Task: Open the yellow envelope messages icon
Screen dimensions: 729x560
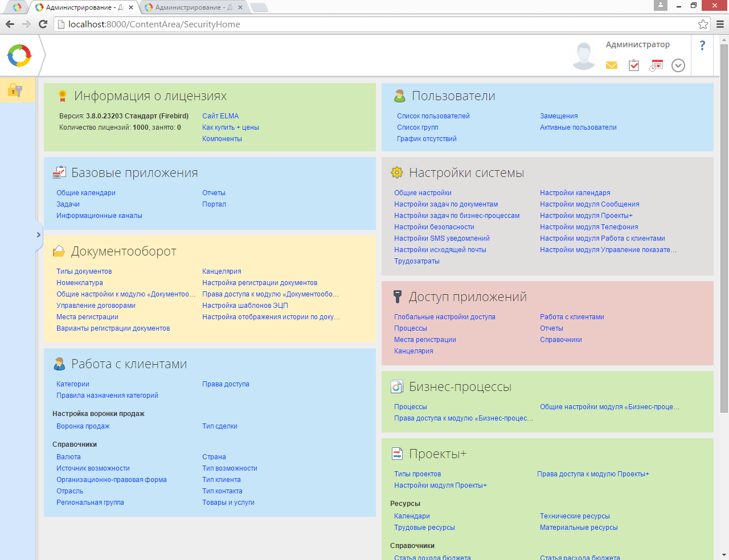Action: tap(612, 65)
